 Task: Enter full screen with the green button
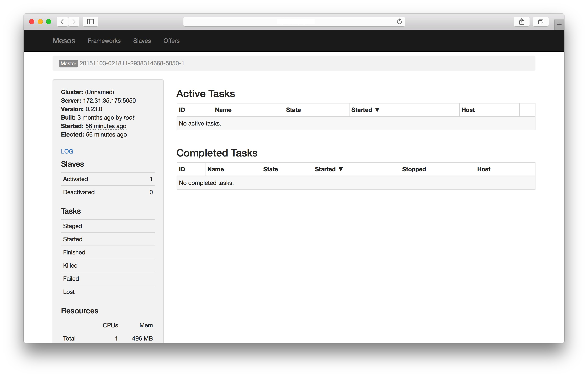49,22
